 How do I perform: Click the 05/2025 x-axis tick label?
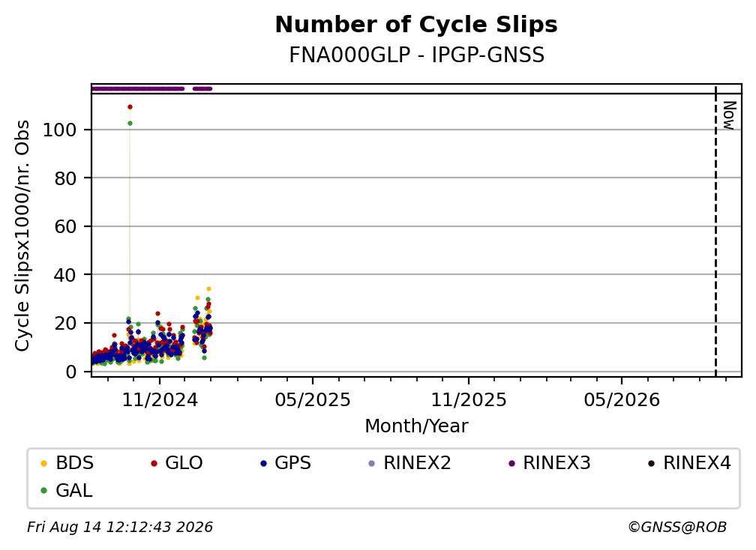(x=313, y=399)
